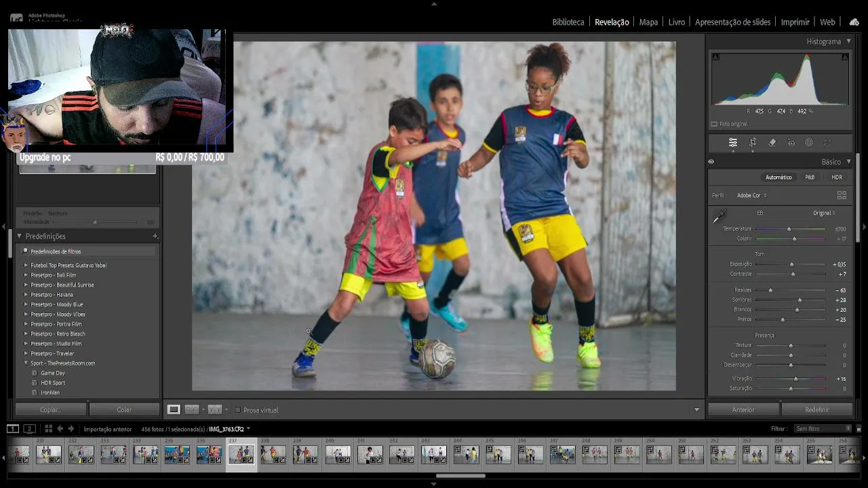868x488 pixels.
Task: Select the Healing eraser tool
Action: point(772,142)
